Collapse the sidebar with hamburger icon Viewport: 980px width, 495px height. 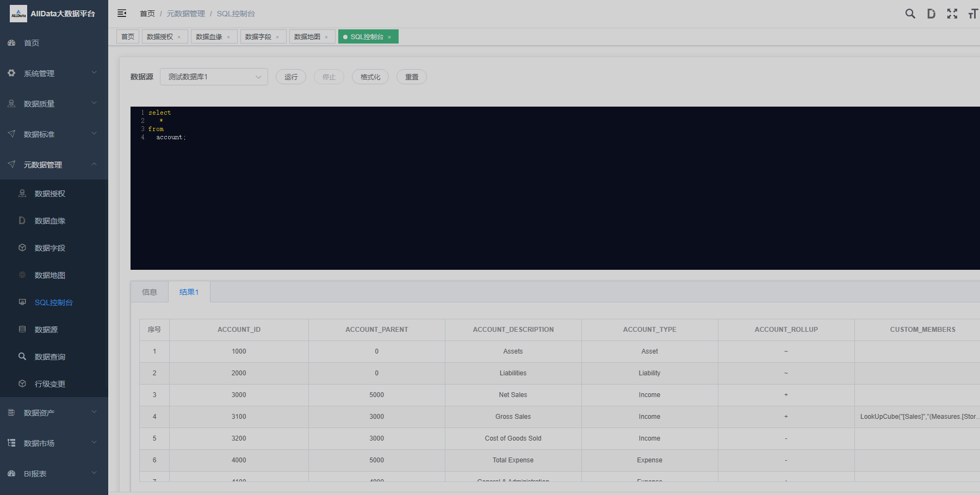click(x=122, y=13)
